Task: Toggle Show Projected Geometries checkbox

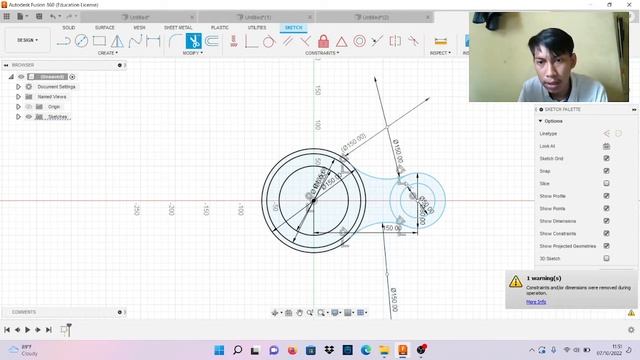Action: 607,246
